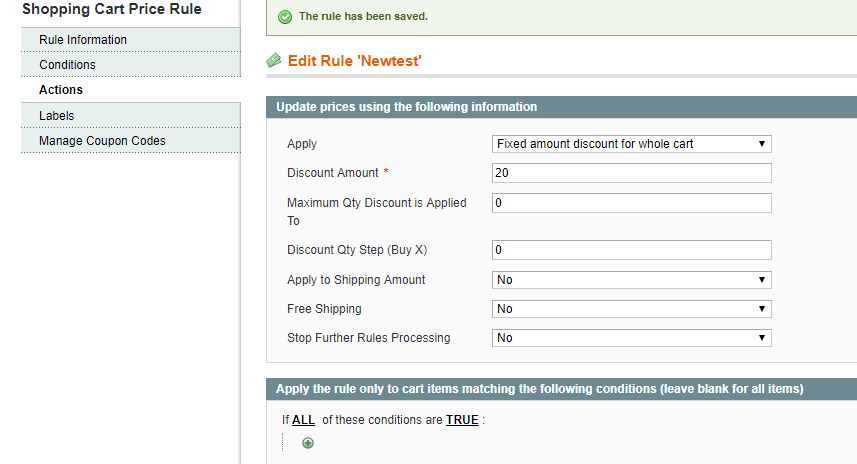Click the green add condition plus icon
Screen dimensions: 857x464
[308, 443]
